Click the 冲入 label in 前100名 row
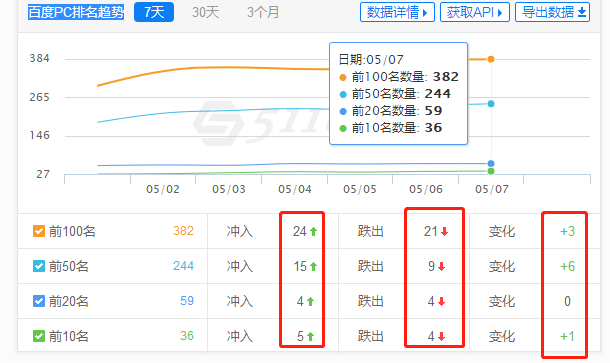610x363 pixels. tap(240, 231)
